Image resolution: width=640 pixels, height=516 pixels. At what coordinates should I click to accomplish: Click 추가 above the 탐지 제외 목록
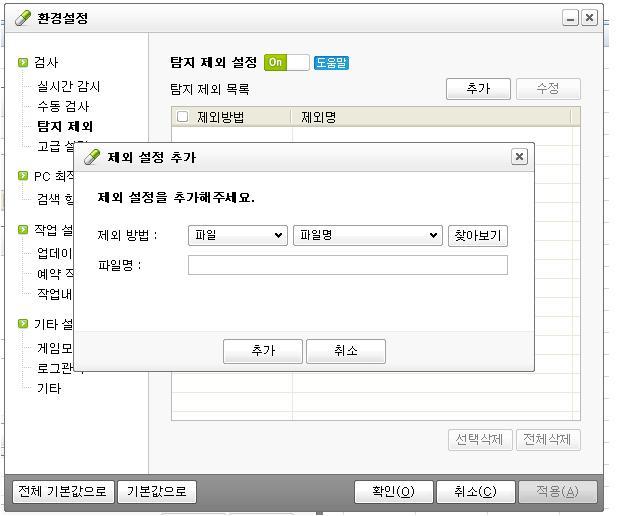(478, 89)
